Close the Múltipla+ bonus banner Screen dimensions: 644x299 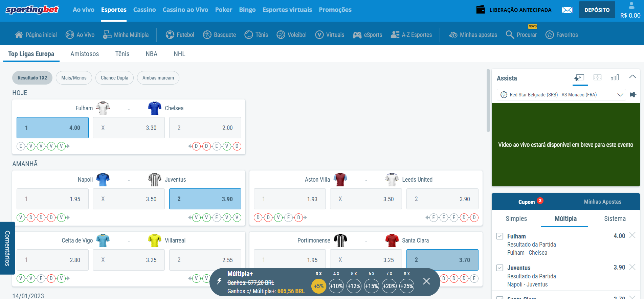(426, 281)
